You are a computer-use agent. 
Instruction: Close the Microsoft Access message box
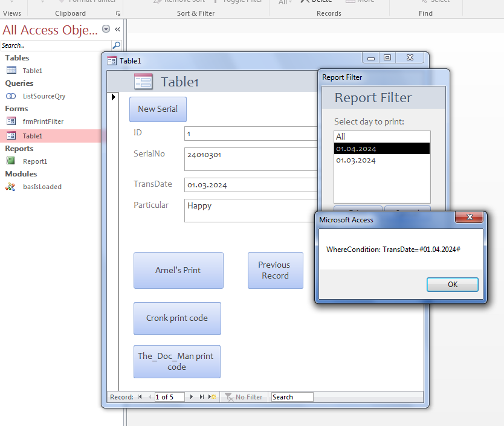(x=470, y=217)
